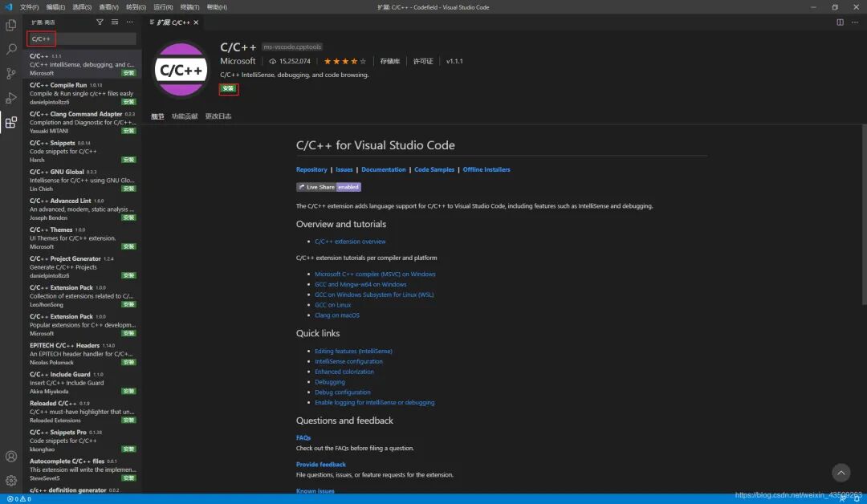This screenshot has width=867, height=504.
Task: Open the Issues link
Action: point(344,169)
